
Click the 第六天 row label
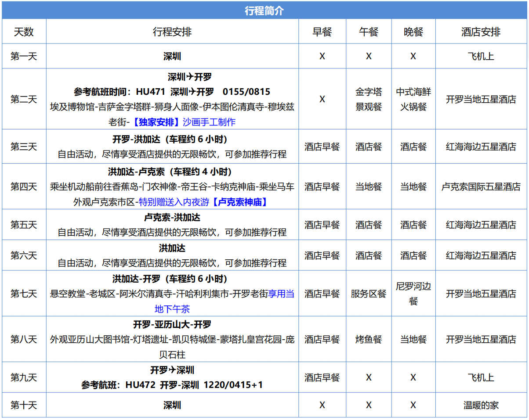(x=24, y=255)
